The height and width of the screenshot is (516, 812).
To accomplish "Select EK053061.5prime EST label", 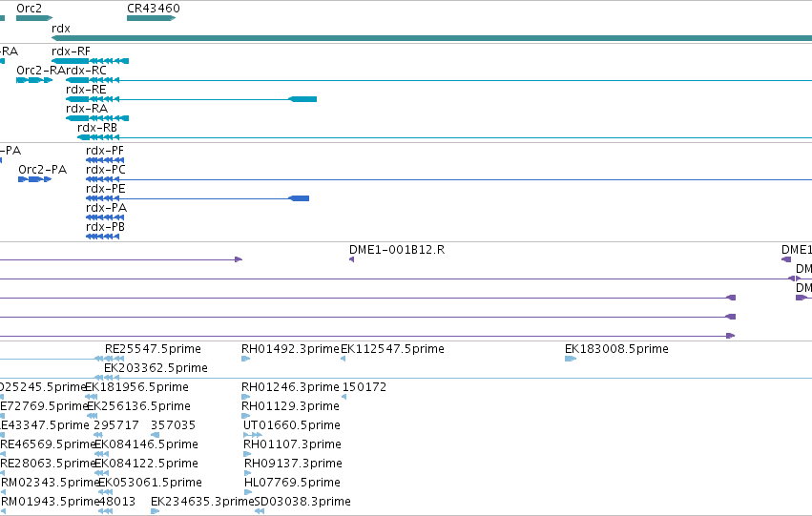I will coord(150,483).
